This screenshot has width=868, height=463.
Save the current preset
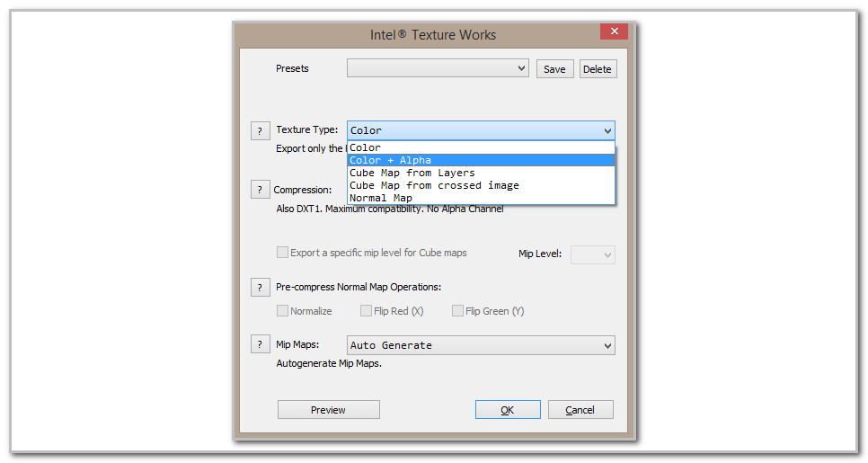554,69
